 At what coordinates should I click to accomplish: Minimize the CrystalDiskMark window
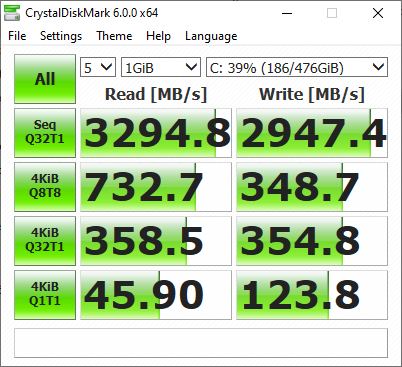point(287,13)
